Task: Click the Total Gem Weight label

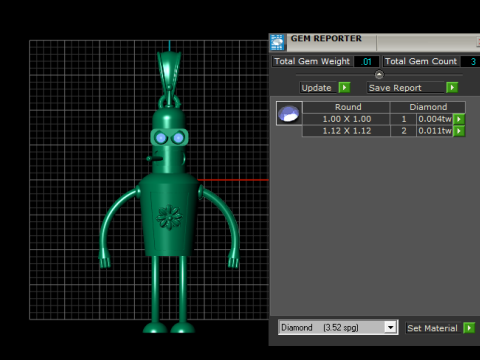Action: pyautogui.click(x=312, y=61)
